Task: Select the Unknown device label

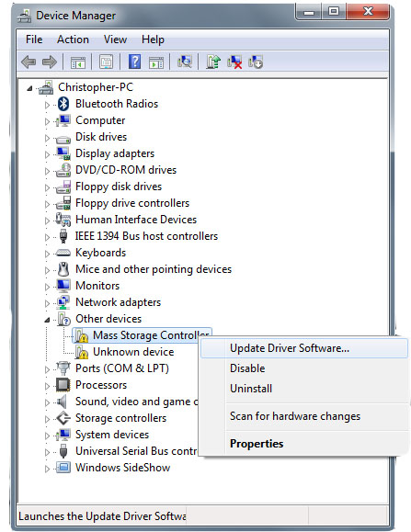Action: [x=133, y=352]
